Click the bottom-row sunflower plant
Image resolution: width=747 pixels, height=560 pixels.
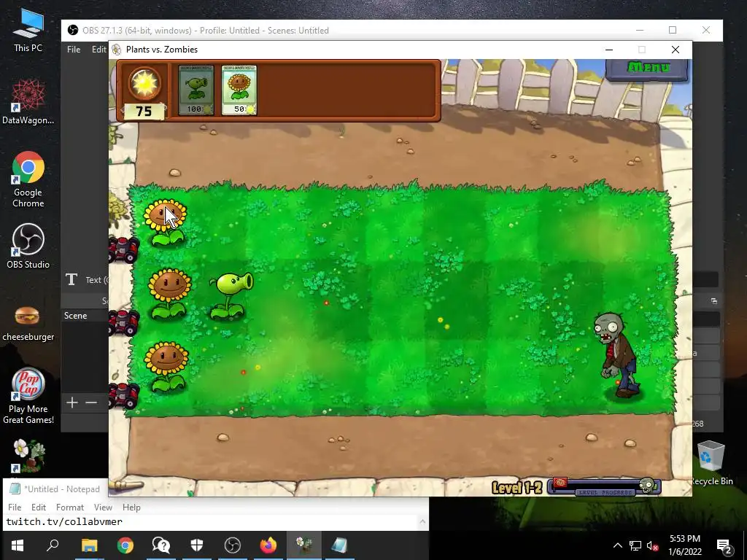click(x=166, y=365)
